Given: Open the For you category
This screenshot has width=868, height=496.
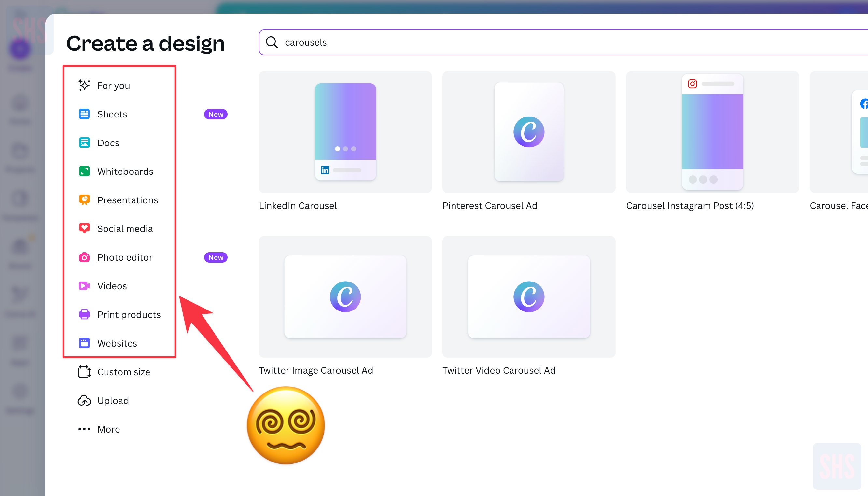Looking at the screenshot, I should tap(114, 86).
